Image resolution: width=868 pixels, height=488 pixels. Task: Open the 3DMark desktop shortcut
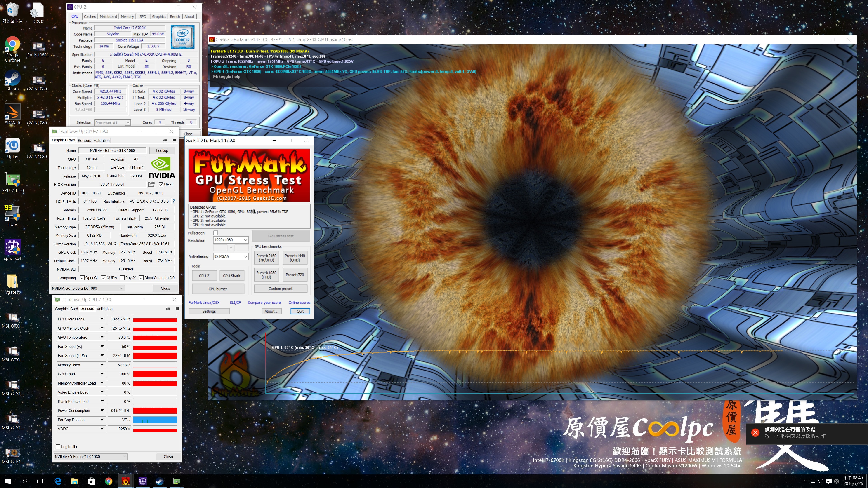12,114
